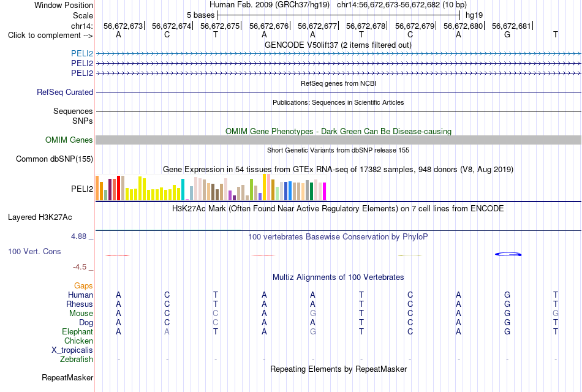Click the faded C base in the Dog row

[x=216, y=323]
